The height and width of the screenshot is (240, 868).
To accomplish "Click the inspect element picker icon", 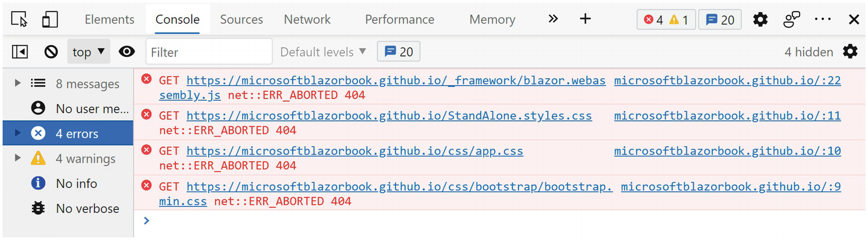I will click(x=19, y=20).
